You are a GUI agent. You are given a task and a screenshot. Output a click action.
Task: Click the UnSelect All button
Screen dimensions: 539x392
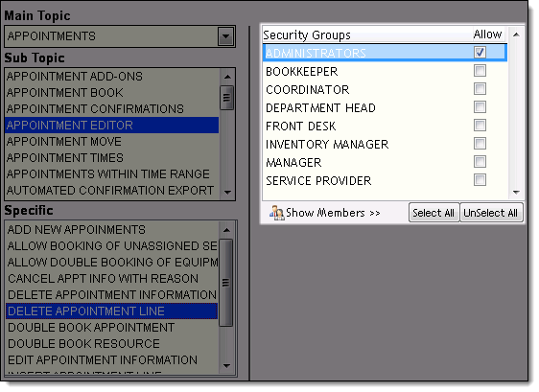[x=491, y=213]
